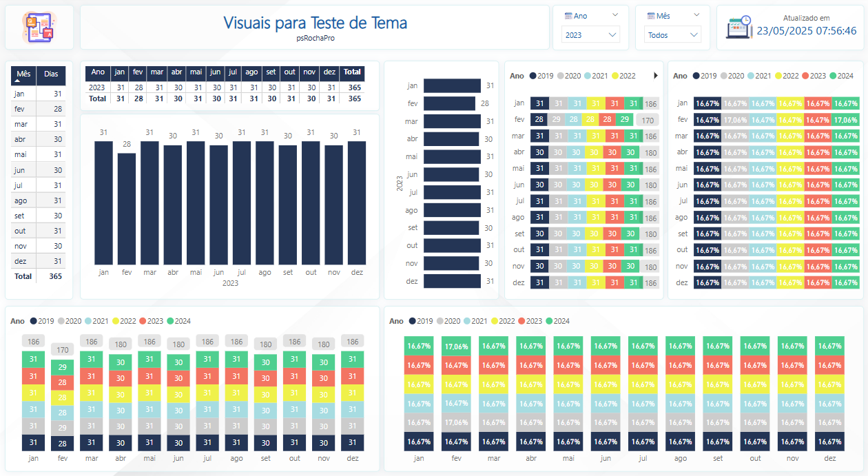Click the 16,47% navy segment in fev column
The width and height of the screenshot is (868, 476).
tap(456, 442)
